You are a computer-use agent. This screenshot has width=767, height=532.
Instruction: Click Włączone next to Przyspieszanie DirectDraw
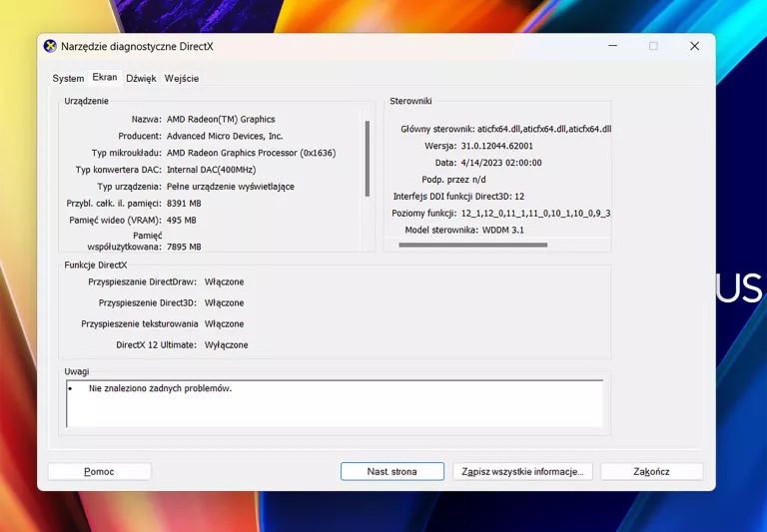coord(224,282)
